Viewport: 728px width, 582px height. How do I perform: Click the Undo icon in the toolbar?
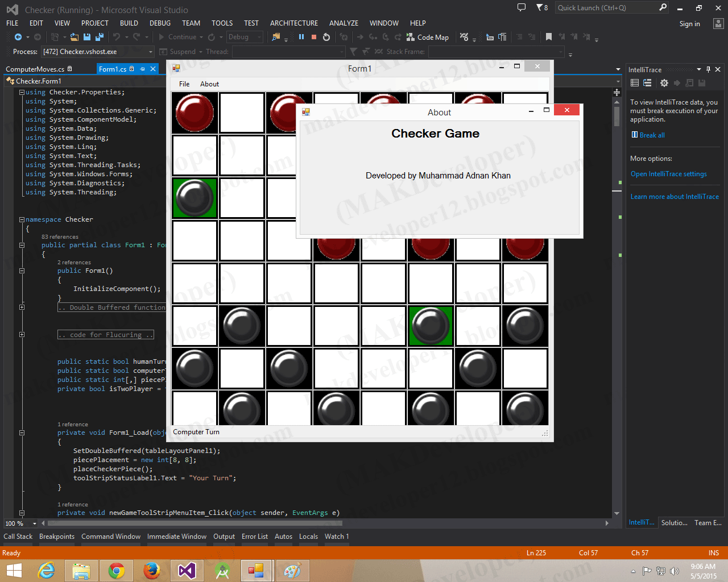tap(118, 37)
